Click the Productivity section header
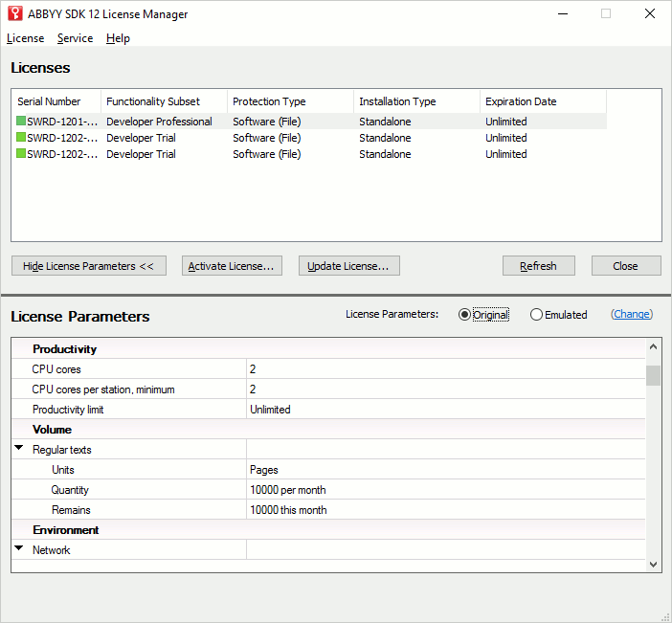Screen dimensions: 672x623 (328, 348)
